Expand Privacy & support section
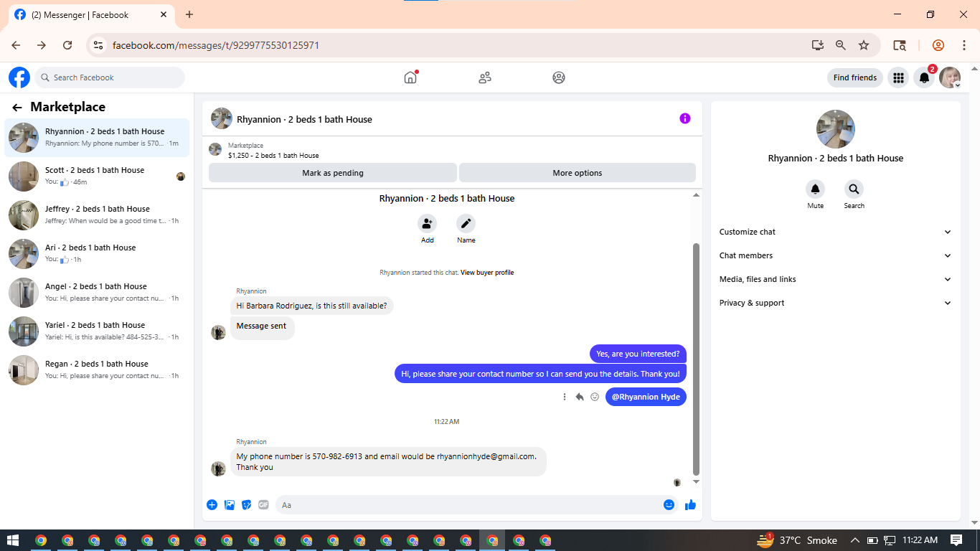The image size is (980, 551). 836,303
